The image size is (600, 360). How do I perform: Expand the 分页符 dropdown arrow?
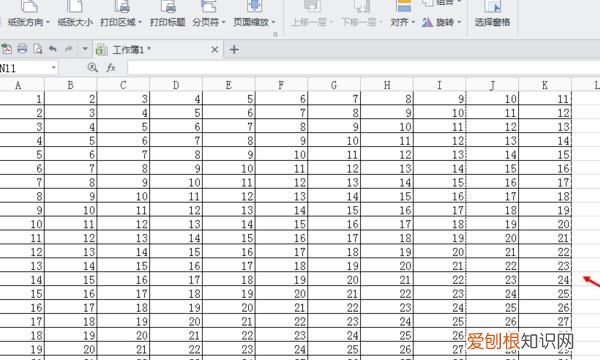coord(223,23)
